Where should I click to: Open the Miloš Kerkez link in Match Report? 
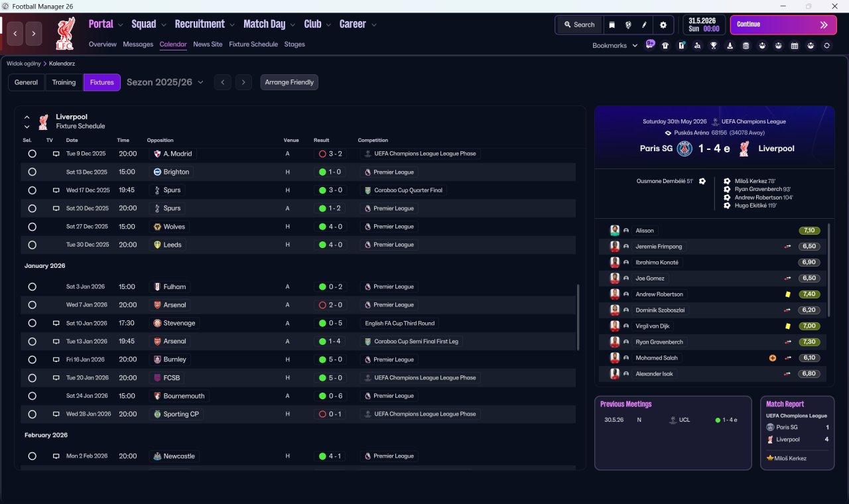pyautogui.click(x=790, y=458)
